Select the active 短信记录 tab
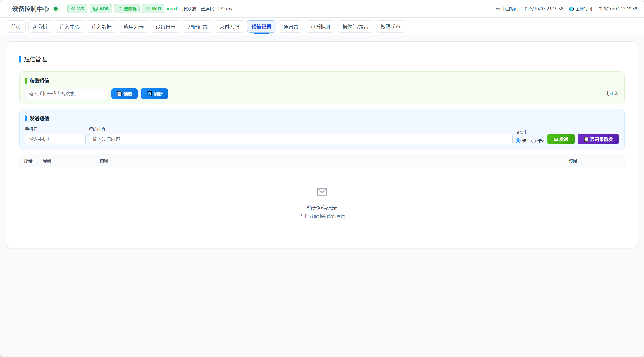644x357 pixels. [x=261, y=26]
